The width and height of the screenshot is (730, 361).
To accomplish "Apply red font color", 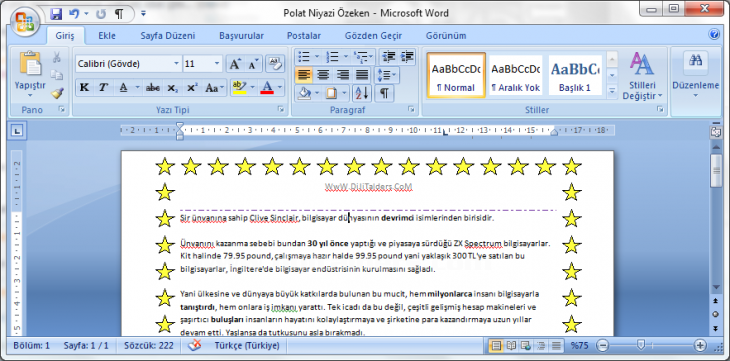I will (267, 88).
